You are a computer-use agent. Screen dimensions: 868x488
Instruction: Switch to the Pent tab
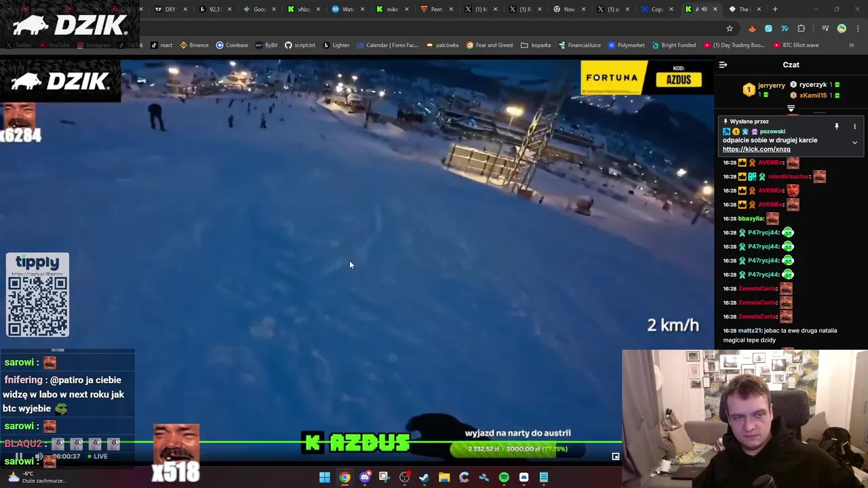pos(435,9)
